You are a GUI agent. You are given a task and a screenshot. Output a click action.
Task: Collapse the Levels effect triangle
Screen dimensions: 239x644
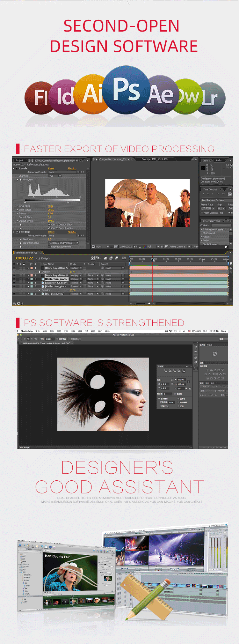point(14,168)
